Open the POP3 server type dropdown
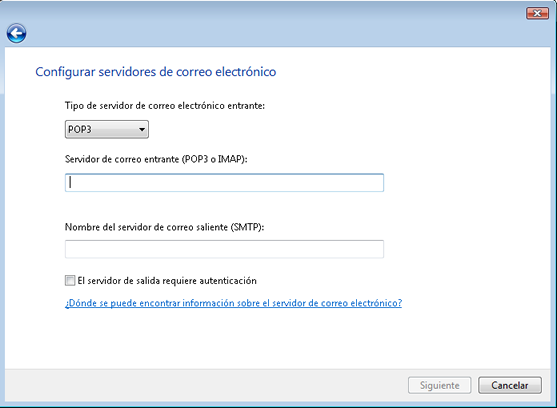Image resolution: width=557 pixels, height=408 pixels. [107, 129]
